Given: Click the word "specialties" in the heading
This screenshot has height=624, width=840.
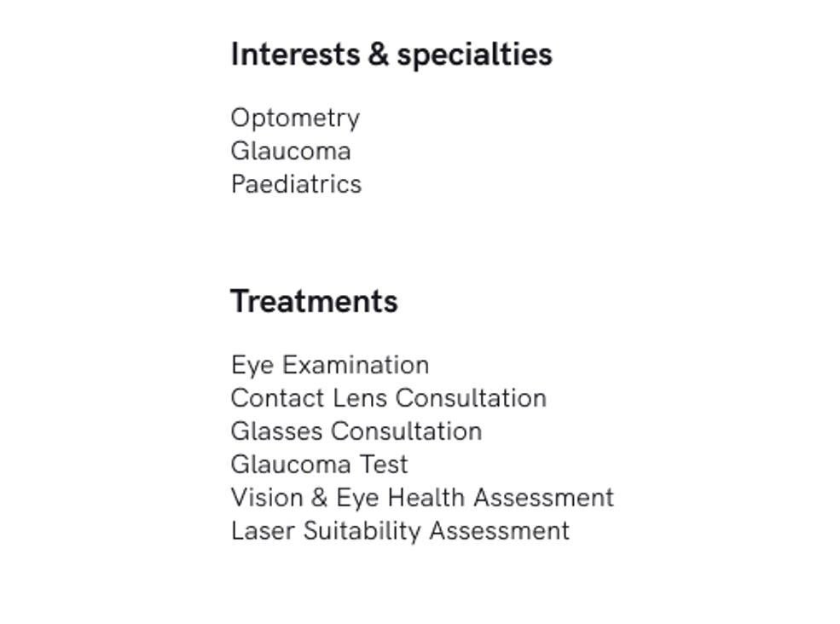Looking at the screenshot, I should tap(474, 55).
